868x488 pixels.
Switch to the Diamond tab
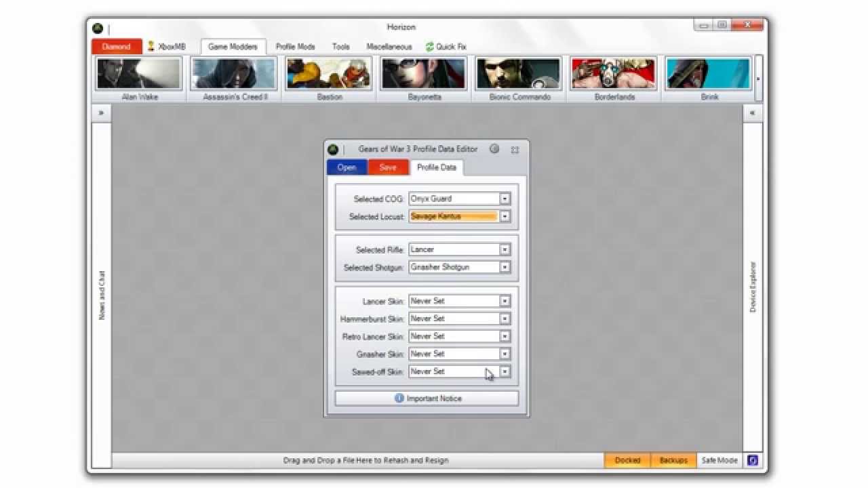117,47
